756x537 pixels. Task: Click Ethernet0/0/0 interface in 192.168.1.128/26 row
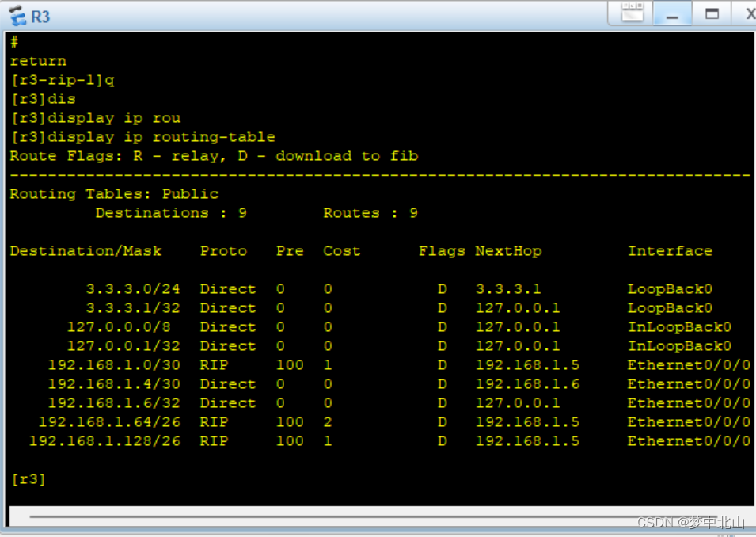[x=689, y=441]
